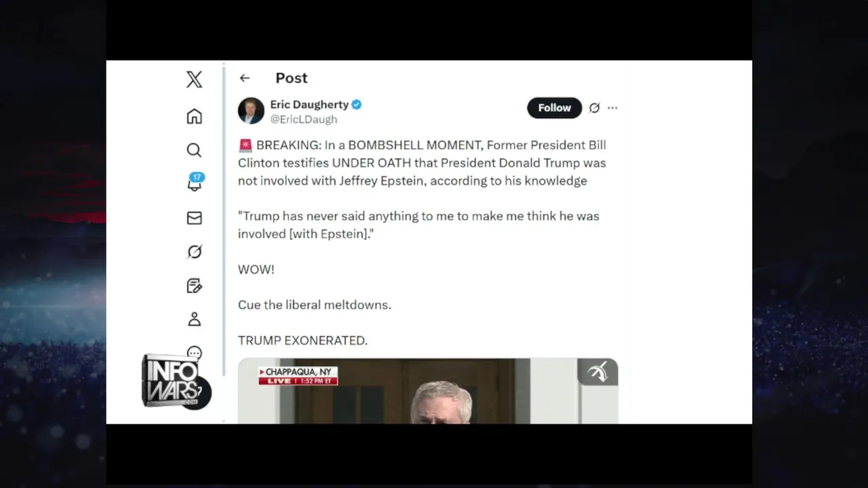Open the X logo home link
Screen dimensions: 868x488
click(x=194, y=79)
